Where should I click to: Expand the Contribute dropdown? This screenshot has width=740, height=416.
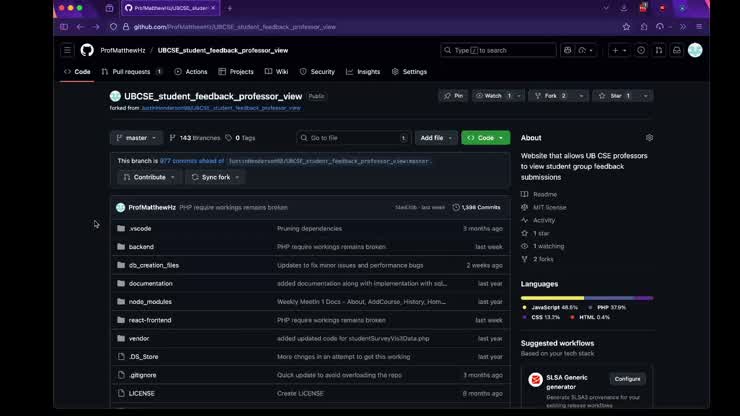(x=149, y=177)
